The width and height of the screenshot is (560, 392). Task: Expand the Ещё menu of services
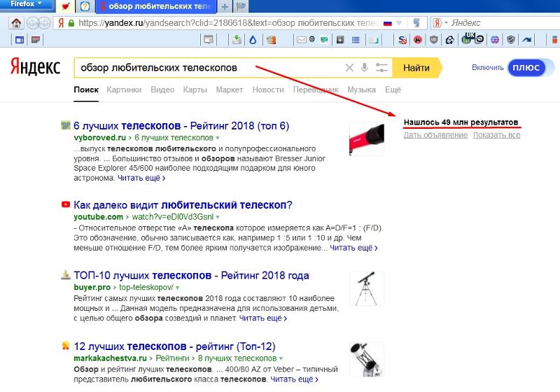click(393, 90)
